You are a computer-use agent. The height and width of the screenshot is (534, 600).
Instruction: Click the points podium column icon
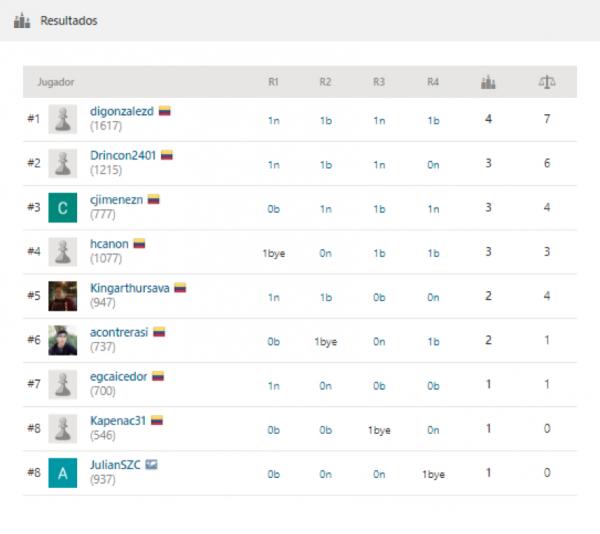coord(488,82)
